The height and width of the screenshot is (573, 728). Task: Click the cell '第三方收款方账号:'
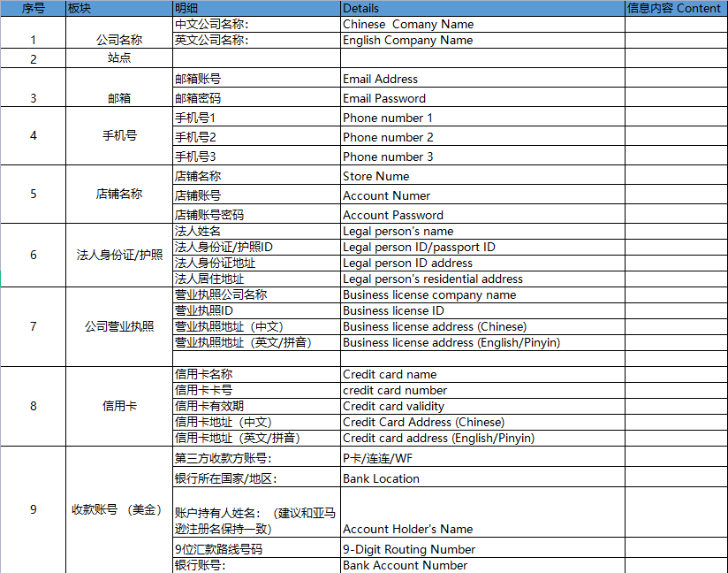[x=257, y=457]
